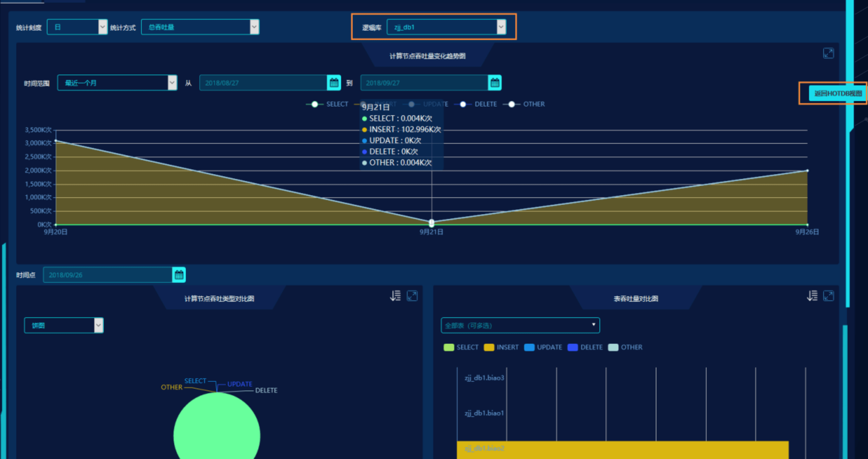Expand the throughput trend chart to fullscreen
Image resolution: width=868 pixels, height=459 pixels.
[828, 53]
